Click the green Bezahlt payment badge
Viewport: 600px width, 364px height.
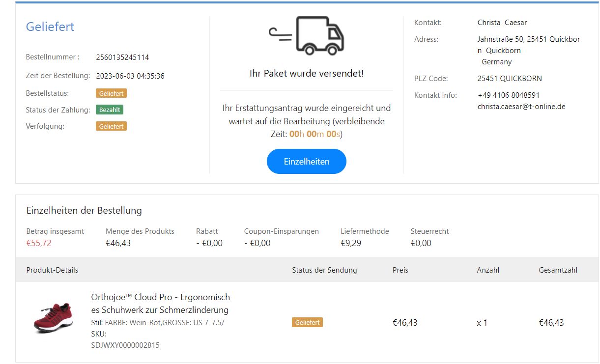tap(109, 110)
